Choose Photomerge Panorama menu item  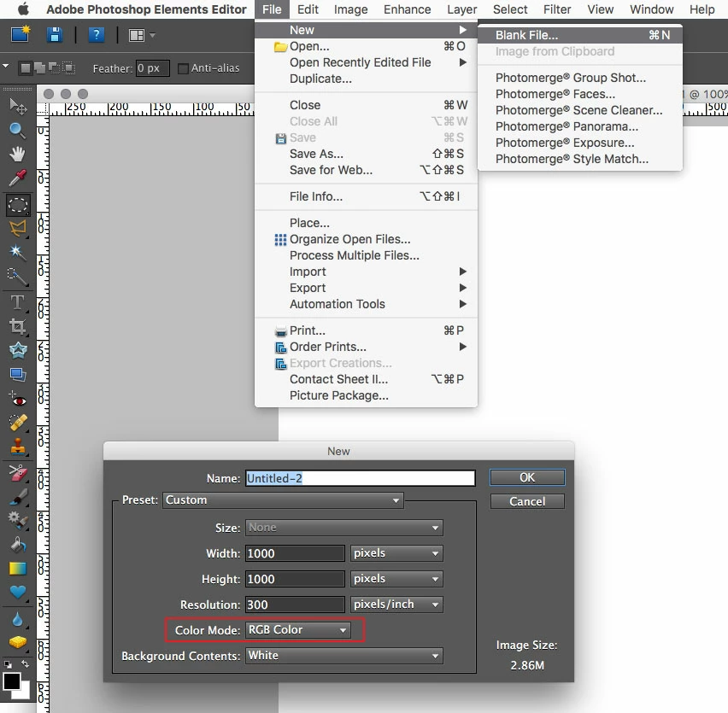[580, 126]
